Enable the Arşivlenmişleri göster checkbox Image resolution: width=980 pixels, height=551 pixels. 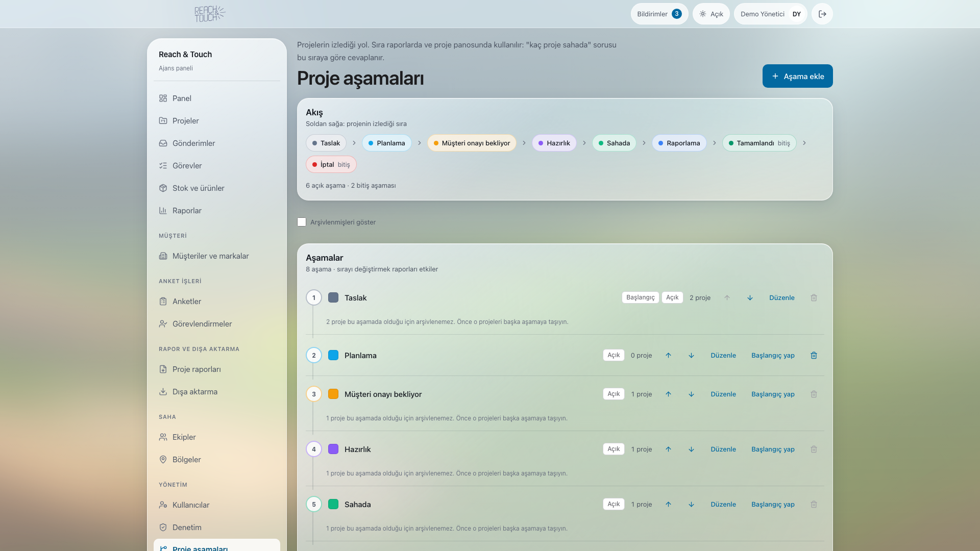(x=302, y=222)
